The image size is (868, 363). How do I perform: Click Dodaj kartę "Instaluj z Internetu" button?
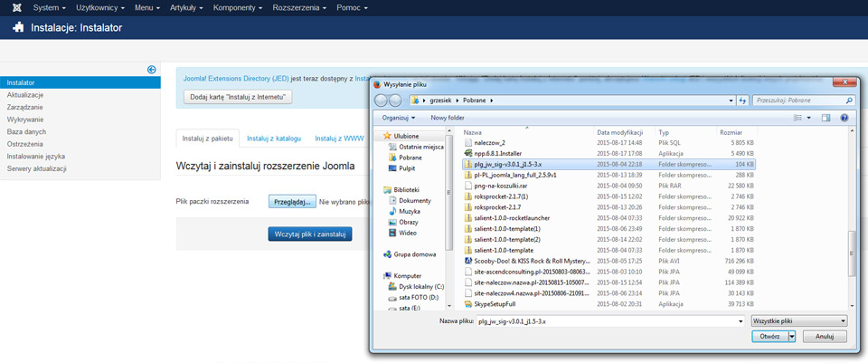(x=238, y=97)
